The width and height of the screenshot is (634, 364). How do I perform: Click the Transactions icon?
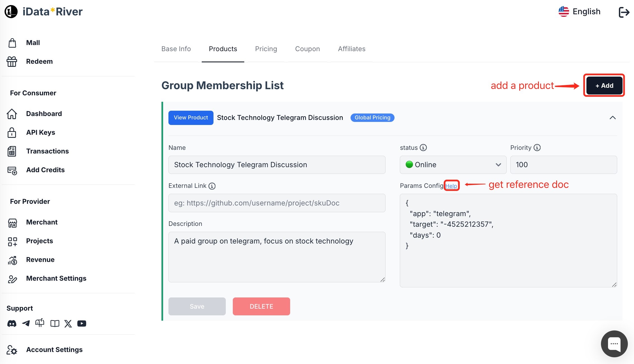point(12,151)
